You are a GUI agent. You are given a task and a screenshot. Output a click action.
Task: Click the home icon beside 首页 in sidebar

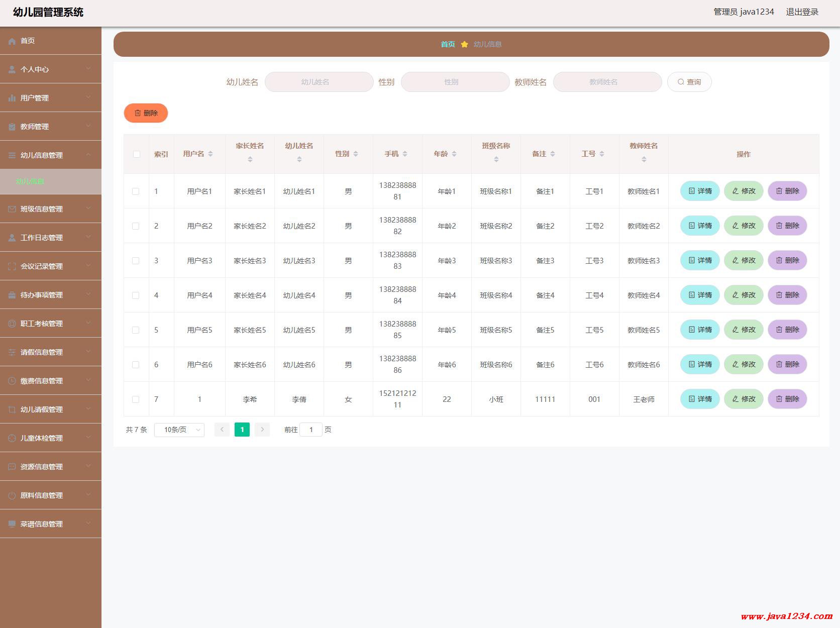(x=12, y=41)
